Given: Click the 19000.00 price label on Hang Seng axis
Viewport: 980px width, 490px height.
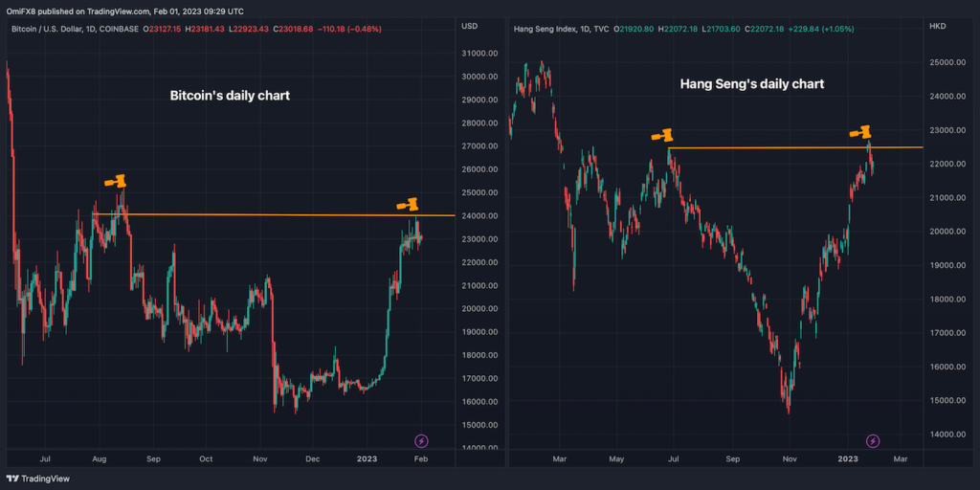Looking at the screenshot, I should click(x=948, y=266).
